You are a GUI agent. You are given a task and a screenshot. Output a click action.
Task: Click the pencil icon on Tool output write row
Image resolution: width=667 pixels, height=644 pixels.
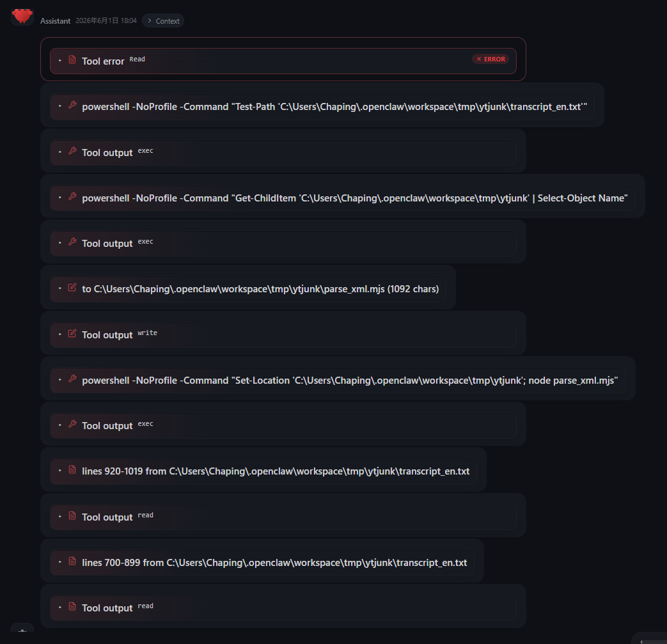72,333
